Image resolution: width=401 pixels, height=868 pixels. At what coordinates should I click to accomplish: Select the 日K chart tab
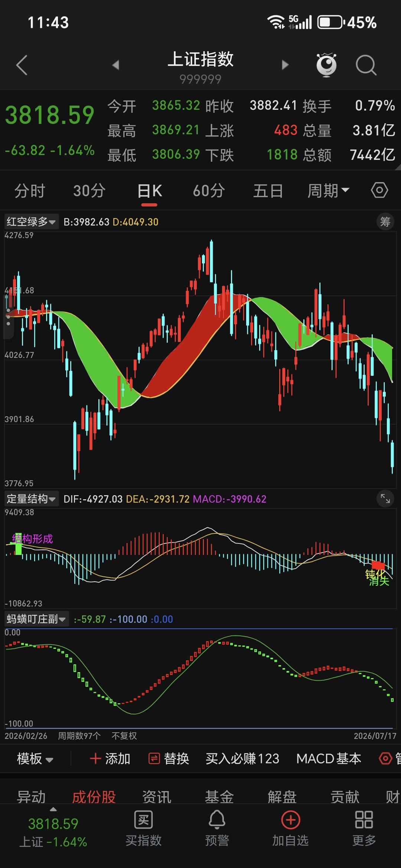tap(150, 191)
